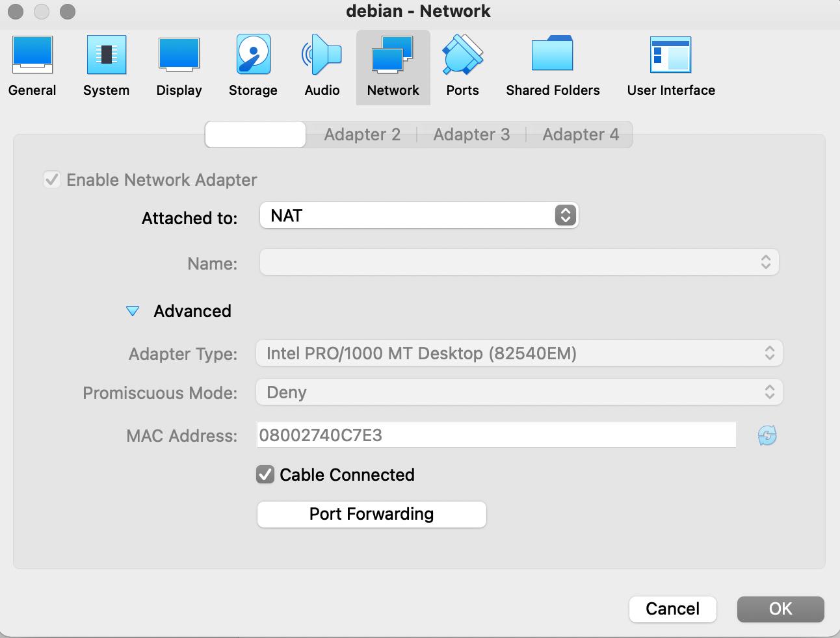Screen dimensions: 840x638
Task: Select the blank first adapter tab
Action: (x=256, y=134)
